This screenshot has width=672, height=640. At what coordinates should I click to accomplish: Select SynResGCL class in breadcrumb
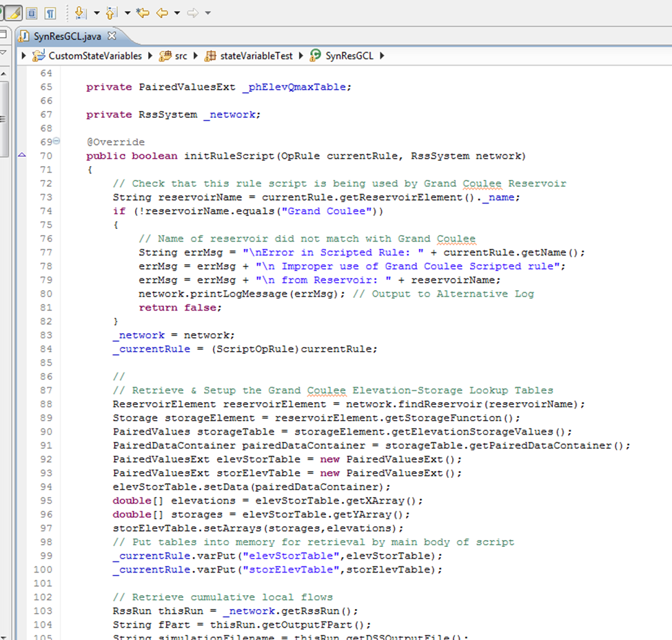349,56
